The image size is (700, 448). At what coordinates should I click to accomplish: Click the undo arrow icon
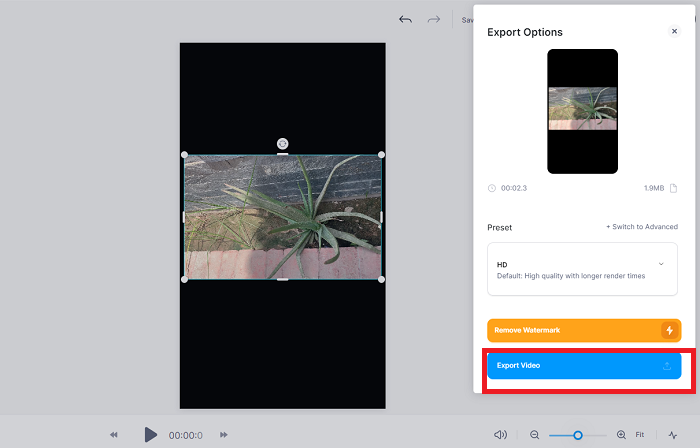pos(405,19)
